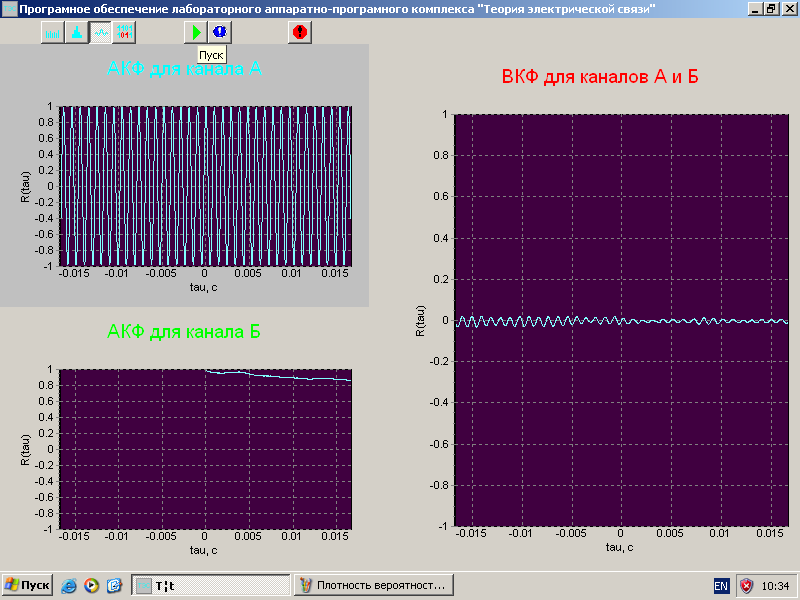Click the red stop sign button

pyautogui.click(x=300, y=33)
